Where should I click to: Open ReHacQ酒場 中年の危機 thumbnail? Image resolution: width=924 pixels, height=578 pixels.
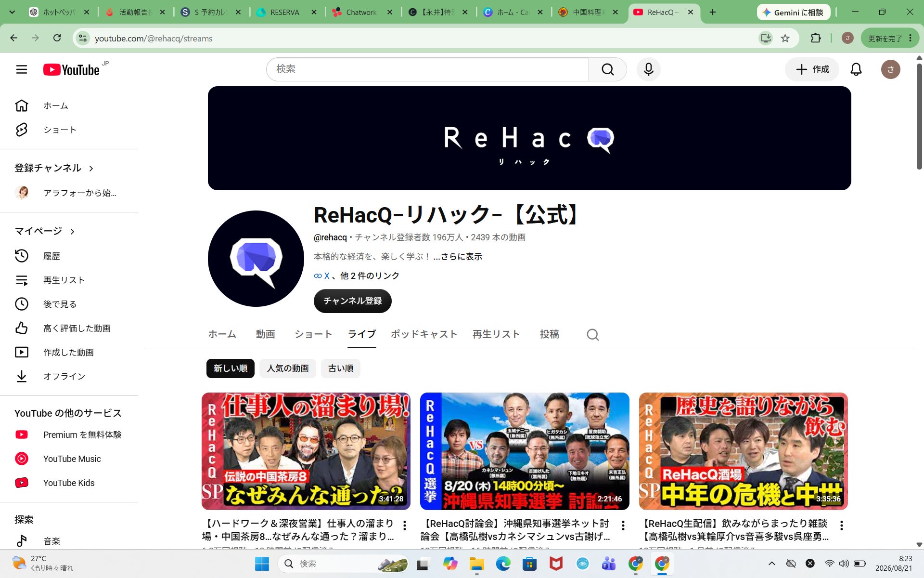tap(743, 451)
